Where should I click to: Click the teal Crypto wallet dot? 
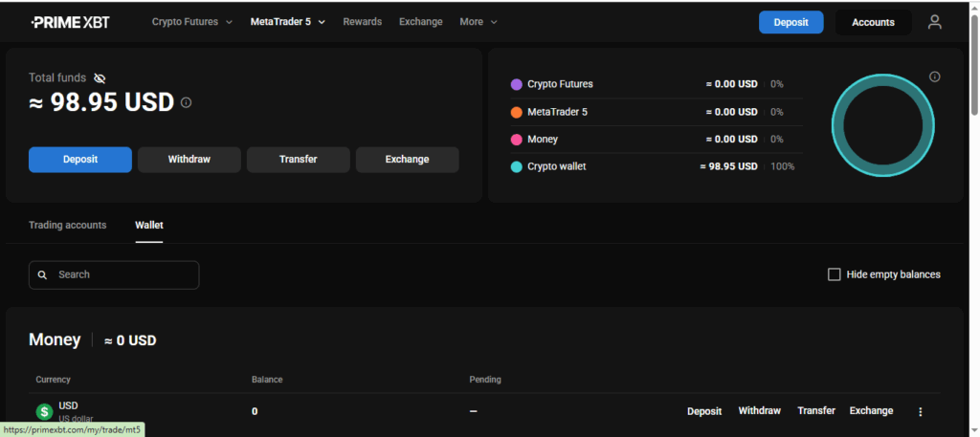[517, 166]
